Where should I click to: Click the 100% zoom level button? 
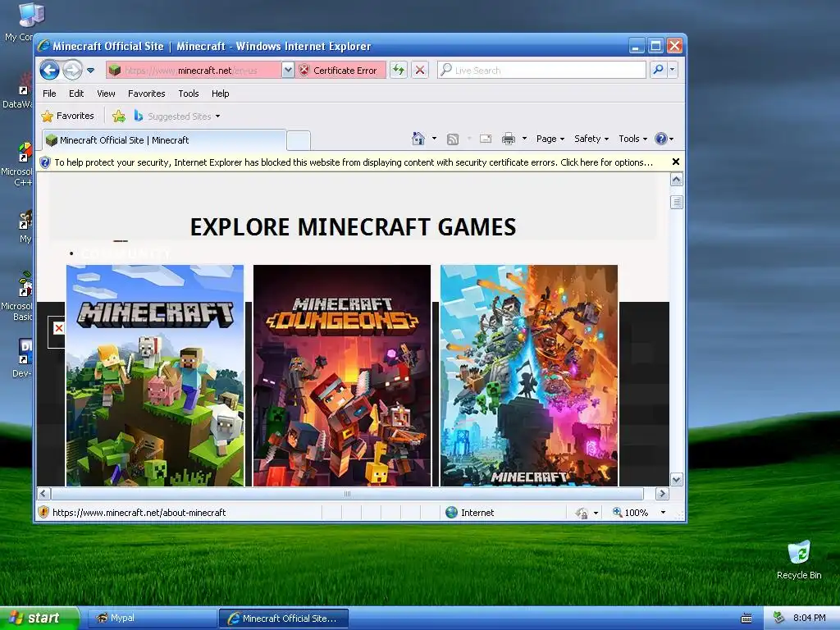click(631, 512)
